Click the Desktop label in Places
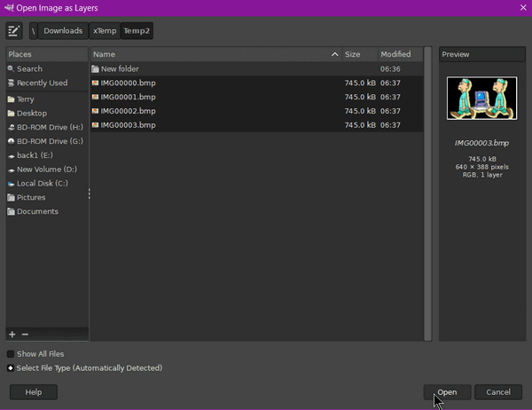The width and height of the screenshot is (532, 410). click(x=32, y=113)
